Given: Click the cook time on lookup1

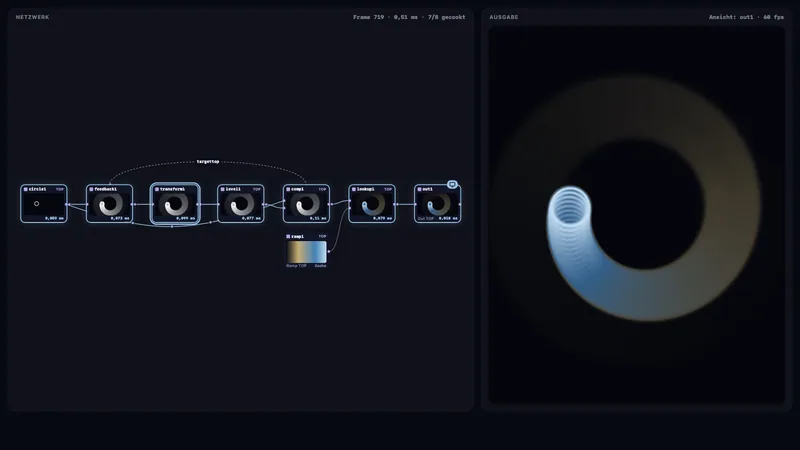Looking at the screenshot, I should point(383,218).
